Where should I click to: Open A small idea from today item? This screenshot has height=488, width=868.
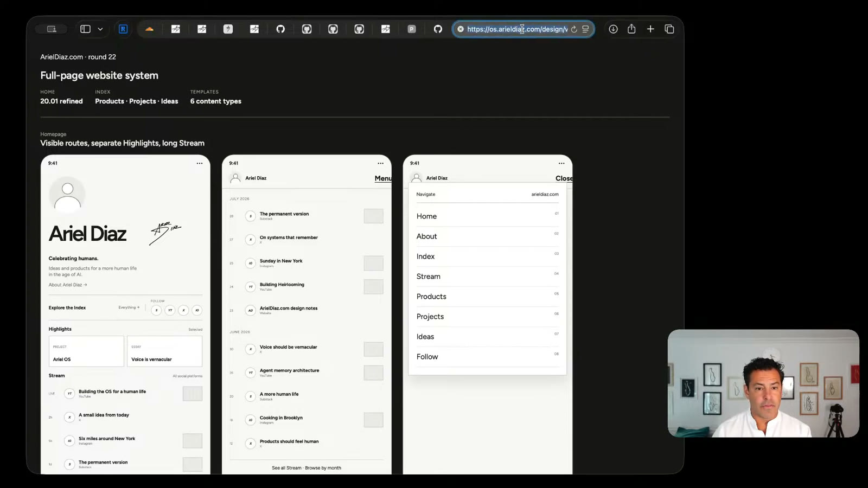pos(104,415)
